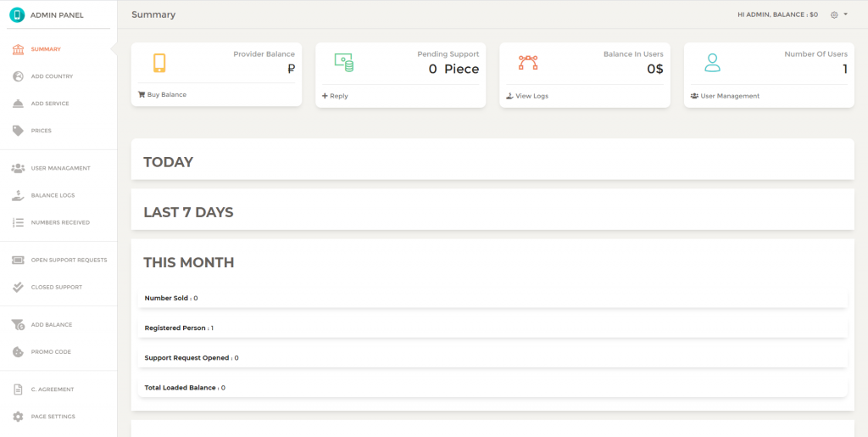The image size is (868, 437).
Task: Select the Add Service bell icon
Action: pyautogui.click(x=19, y=104)
